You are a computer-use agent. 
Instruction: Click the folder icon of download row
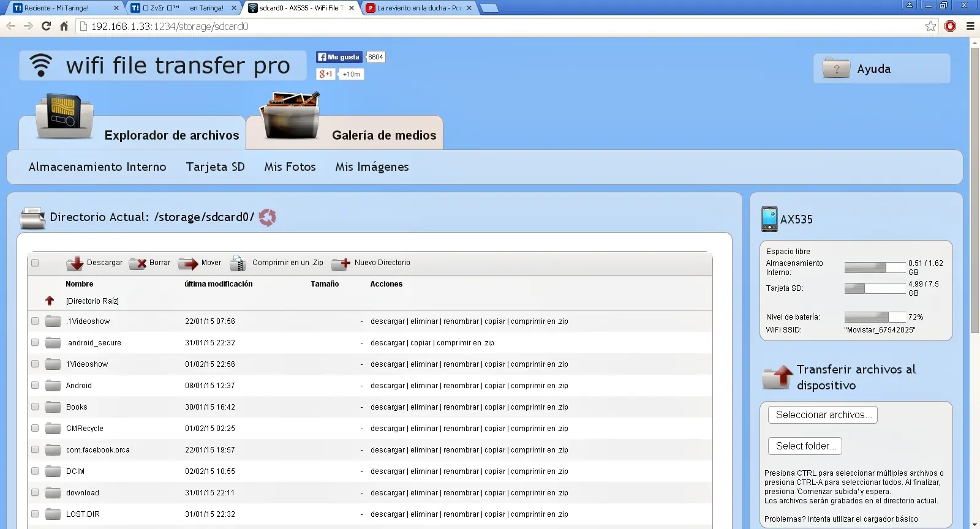pos(53,492)
